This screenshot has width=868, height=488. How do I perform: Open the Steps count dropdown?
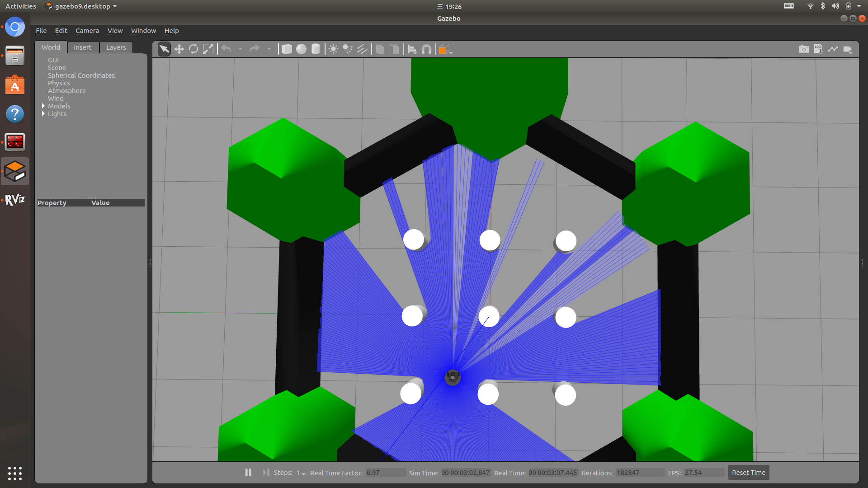(x=301, y=473)
